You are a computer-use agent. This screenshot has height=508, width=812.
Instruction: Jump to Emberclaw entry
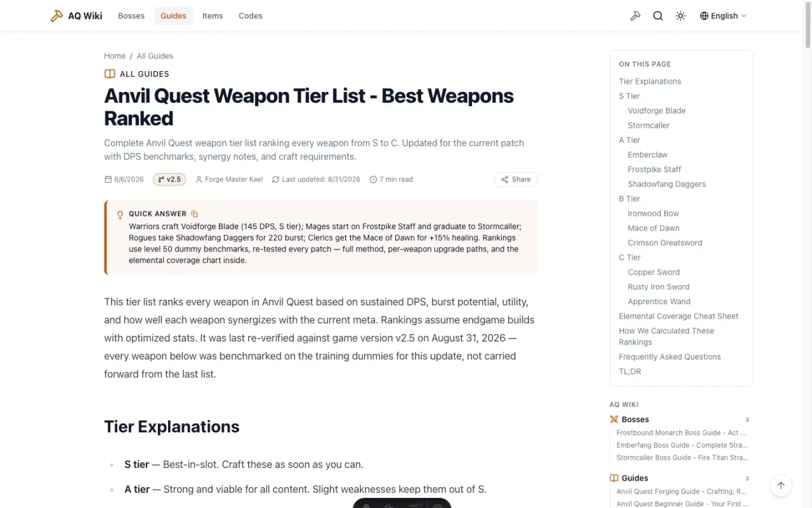click(x=648, y=155)
